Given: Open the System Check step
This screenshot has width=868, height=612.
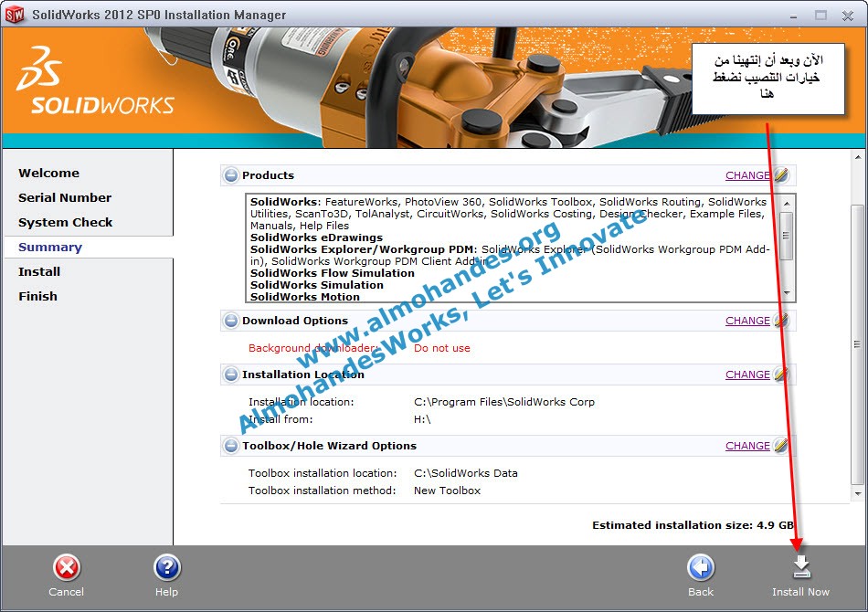Looking at the screenshot, I should [x=65, y=223].
